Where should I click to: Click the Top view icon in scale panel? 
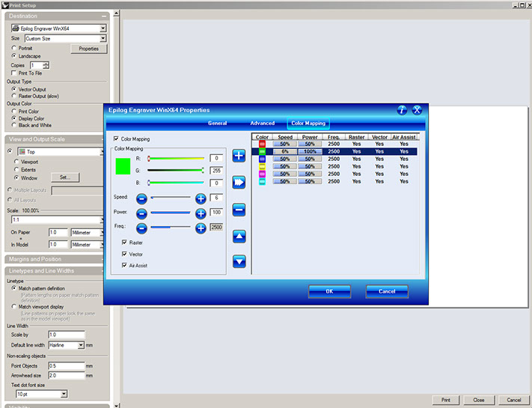pos(22,152)
